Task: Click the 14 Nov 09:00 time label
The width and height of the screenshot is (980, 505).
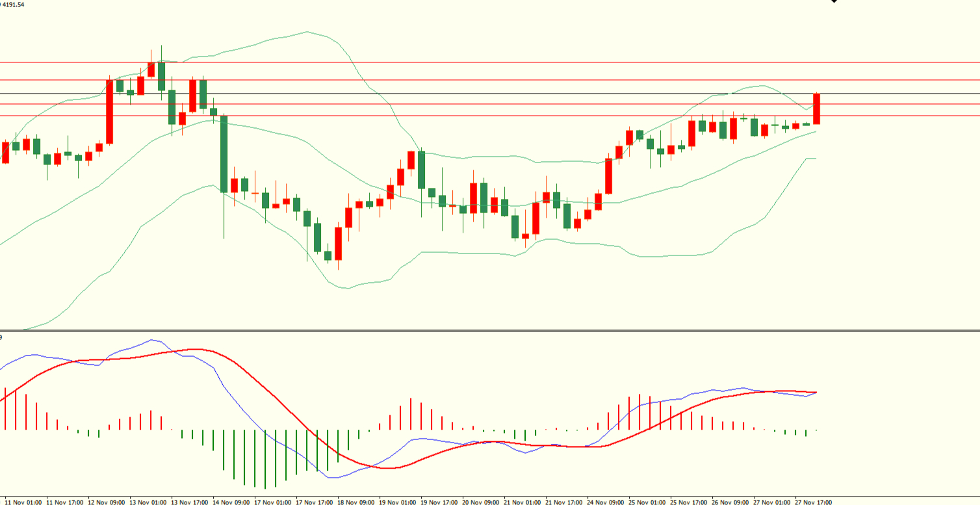Action: (x=233, y=502)
